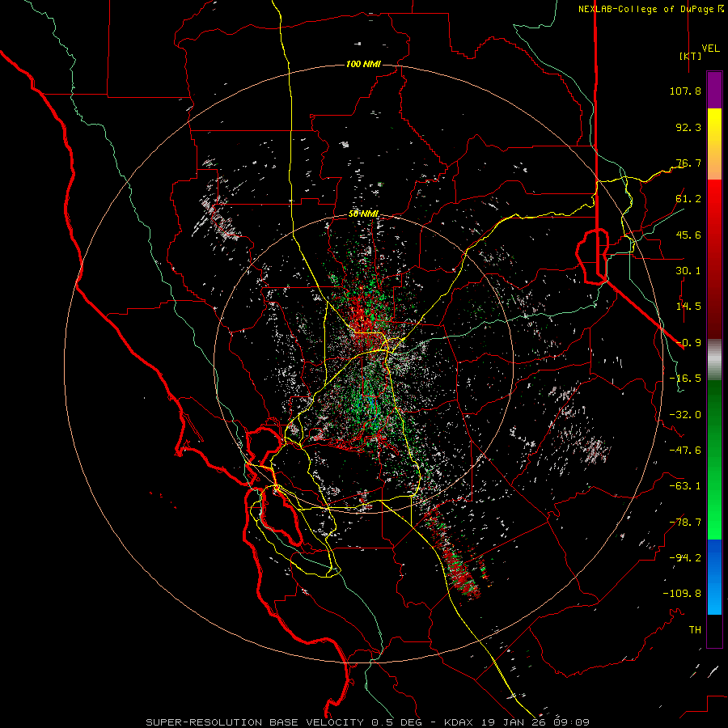
Task: Click the -0.9 velocity scale value
Action: (x=688, y=343)
